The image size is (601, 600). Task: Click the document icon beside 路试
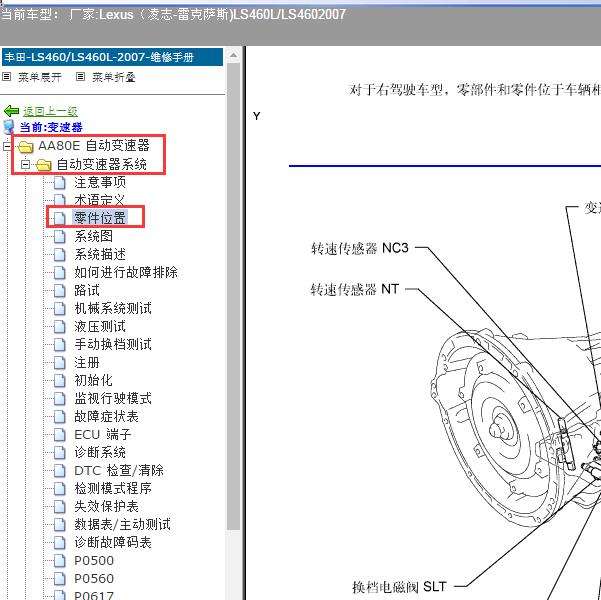59,291
